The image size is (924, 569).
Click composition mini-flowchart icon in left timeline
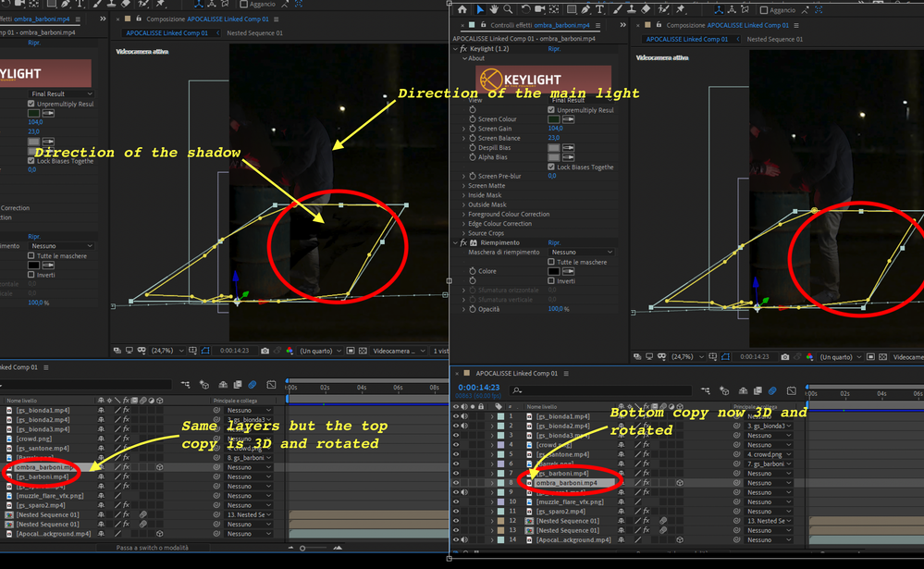[x=186, y=385]
